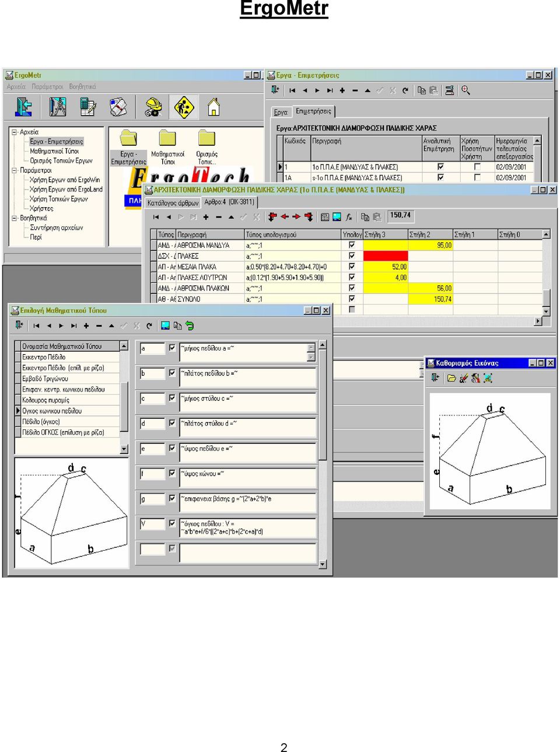Toggle Χρήση Ποσοτήτων Χρήστη checkbox for code 1
Screen dimensions: 560x752
coord(477,167)
